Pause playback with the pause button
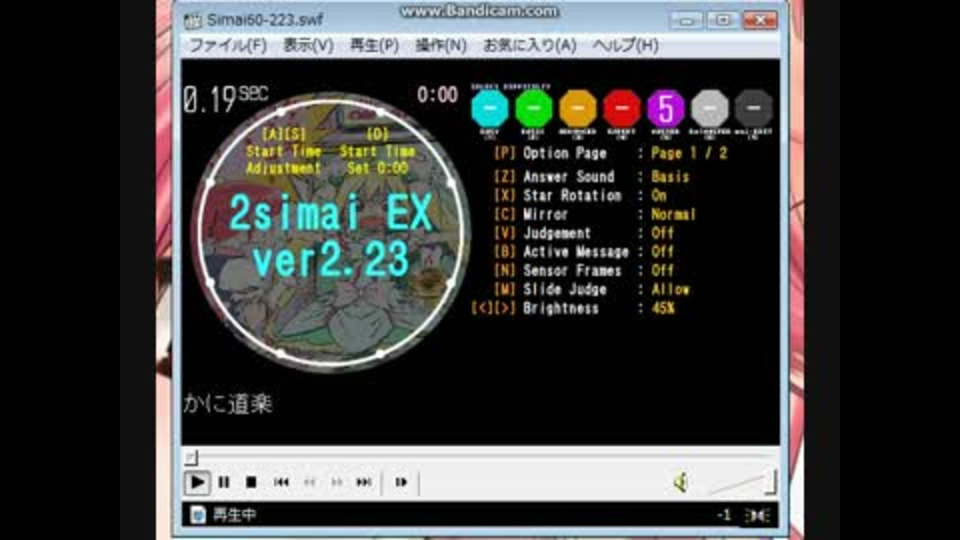The width and height of the screenshot is (960, 540). coord(224,482)
